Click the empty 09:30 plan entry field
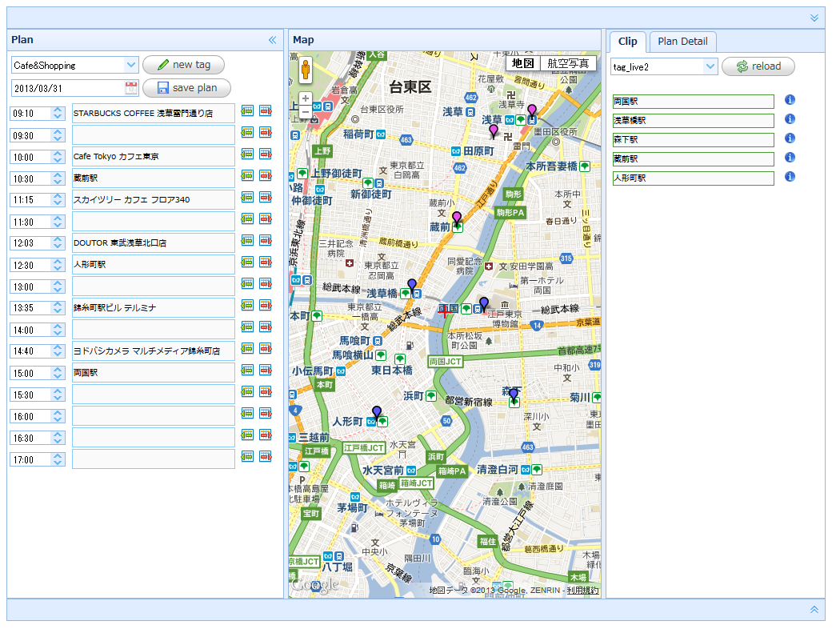 [154, 135]
